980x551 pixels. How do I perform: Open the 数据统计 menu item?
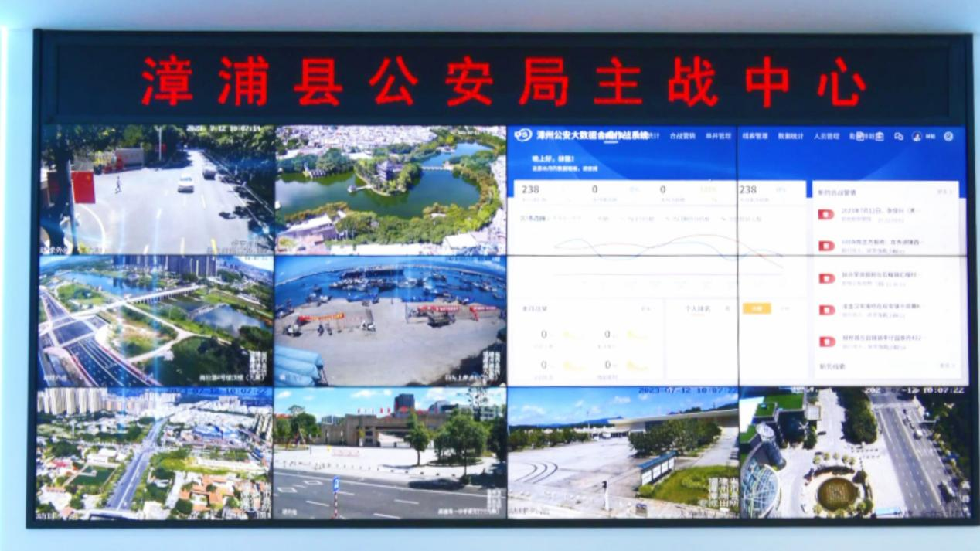790,136
